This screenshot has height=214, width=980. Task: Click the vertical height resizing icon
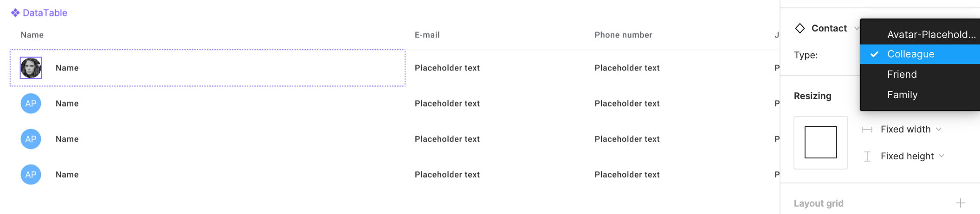[x=867, y=157]
